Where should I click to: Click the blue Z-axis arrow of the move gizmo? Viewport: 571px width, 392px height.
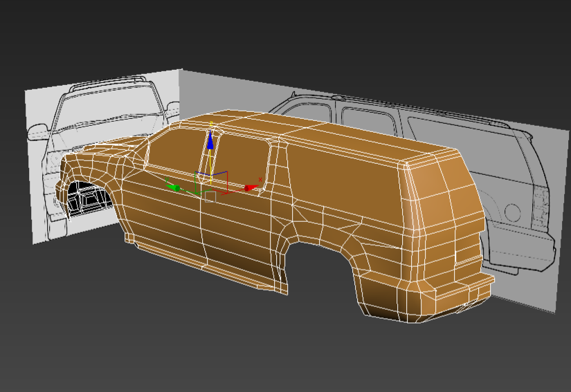click(210, 142)
